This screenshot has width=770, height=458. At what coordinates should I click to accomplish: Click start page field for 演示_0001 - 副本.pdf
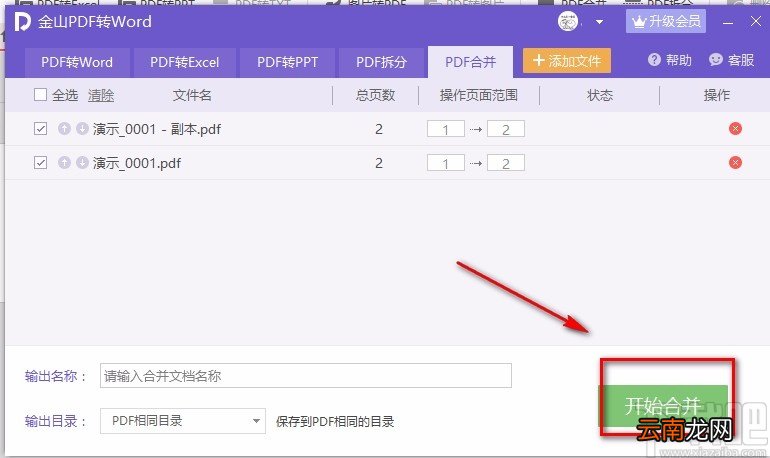[x=446, y=129]
